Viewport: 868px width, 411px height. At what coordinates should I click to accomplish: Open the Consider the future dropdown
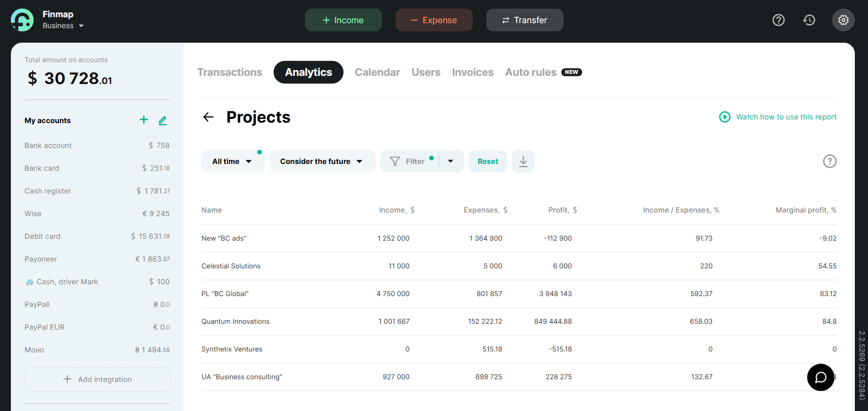tap(322, 161)
